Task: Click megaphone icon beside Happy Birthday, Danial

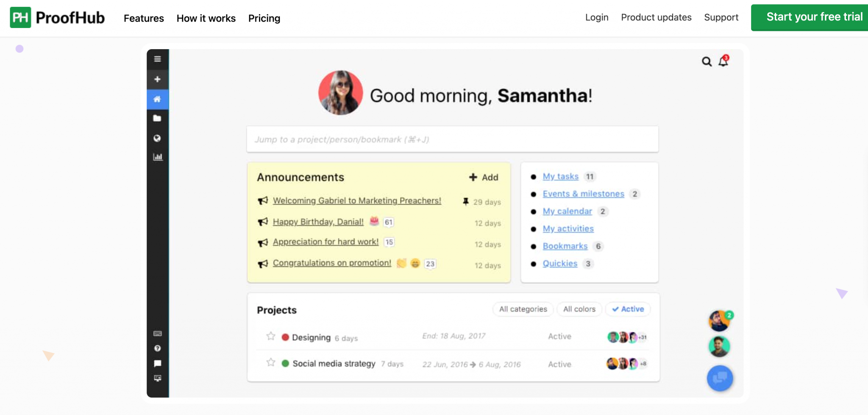Action: point(263,222)
